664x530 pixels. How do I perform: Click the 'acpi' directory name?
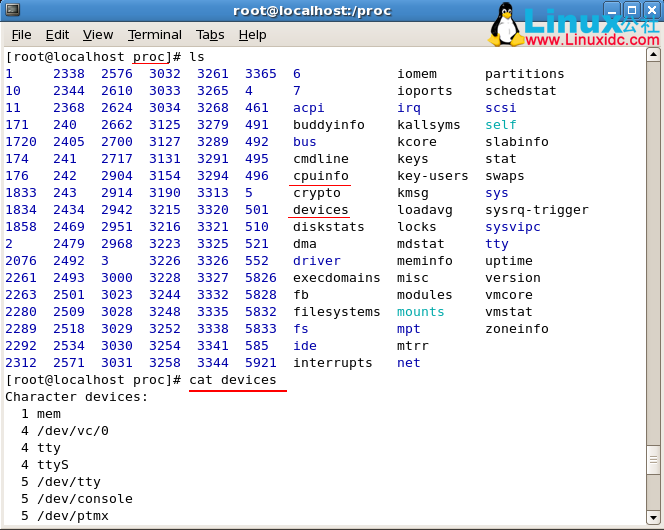tap(309, 108)
